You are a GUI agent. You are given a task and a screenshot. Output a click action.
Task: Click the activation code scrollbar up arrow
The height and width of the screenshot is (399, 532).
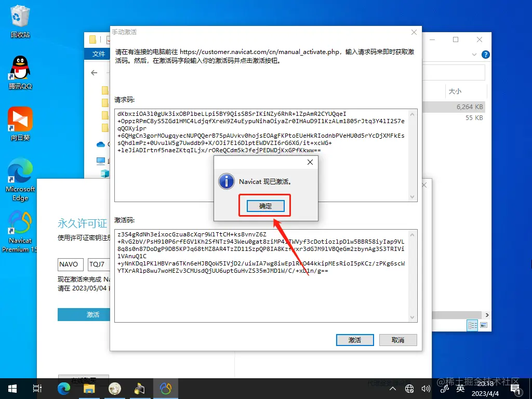pos(412,235)
